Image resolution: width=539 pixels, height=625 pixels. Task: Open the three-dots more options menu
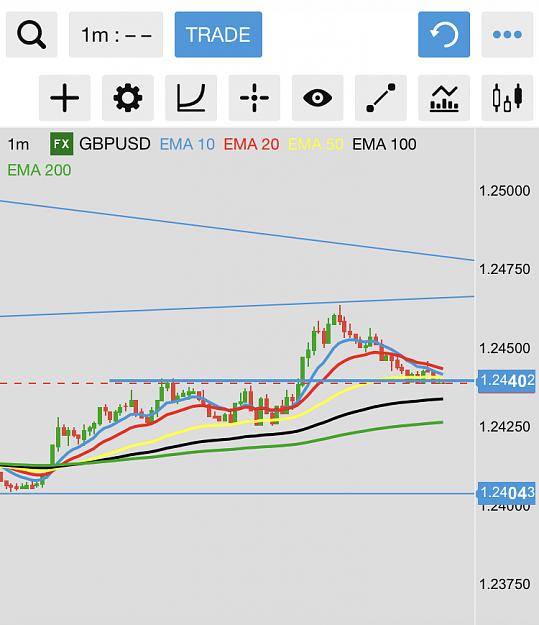[507, 35]
